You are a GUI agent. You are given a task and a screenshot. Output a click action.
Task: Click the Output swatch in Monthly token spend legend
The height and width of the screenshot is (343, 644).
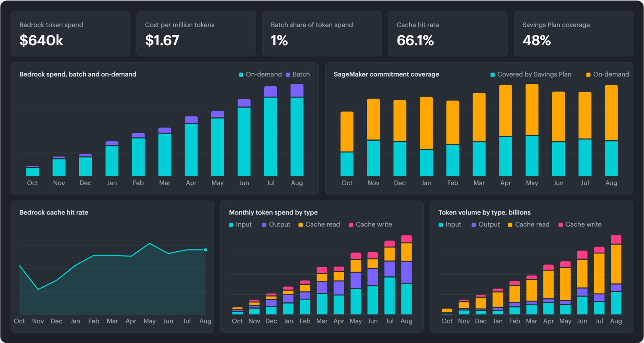(264, 225)
